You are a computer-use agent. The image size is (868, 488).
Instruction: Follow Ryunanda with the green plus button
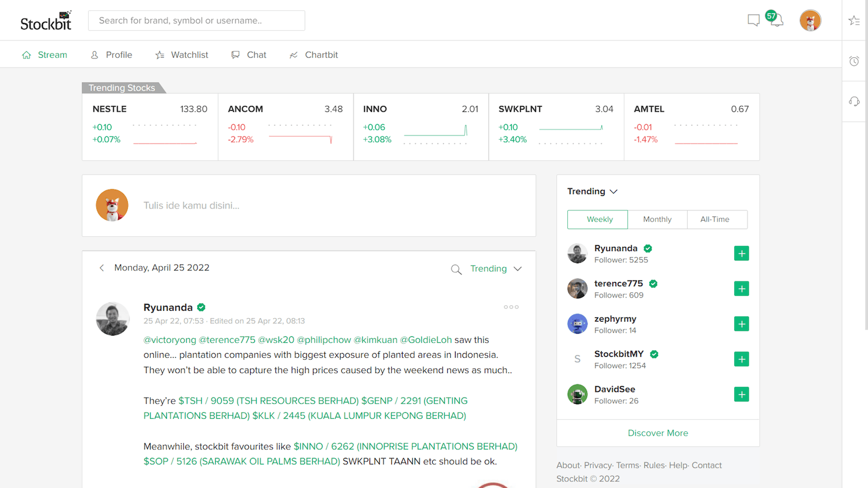click(741, 253)
